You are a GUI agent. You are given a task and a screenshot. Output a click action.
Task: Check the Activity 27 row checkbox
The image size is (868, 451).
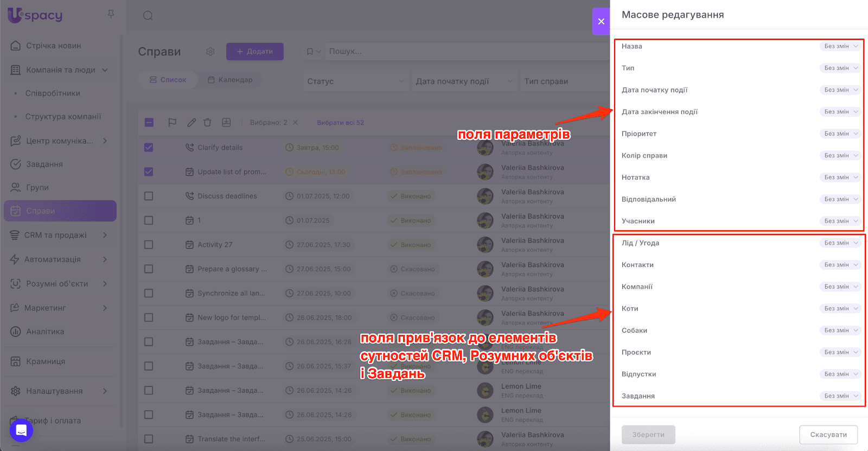click(x=149, y=245)
